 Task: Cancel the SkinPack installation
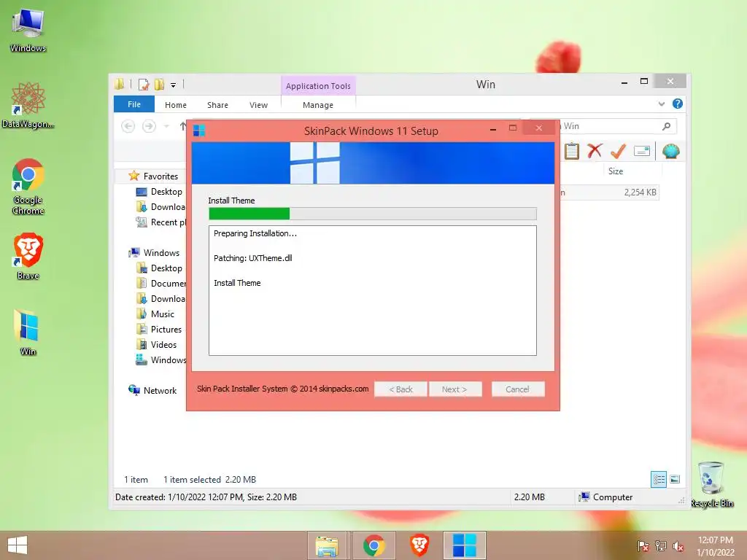pos(517,389)
